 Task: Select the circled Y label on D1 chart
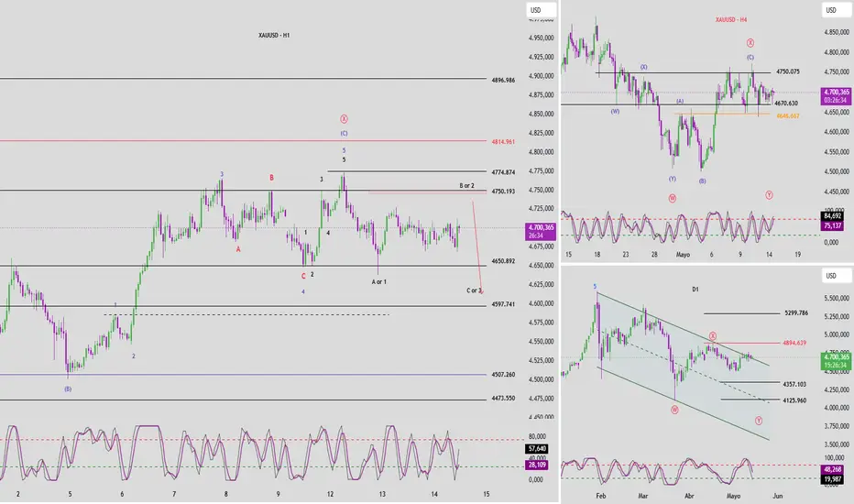759,420
